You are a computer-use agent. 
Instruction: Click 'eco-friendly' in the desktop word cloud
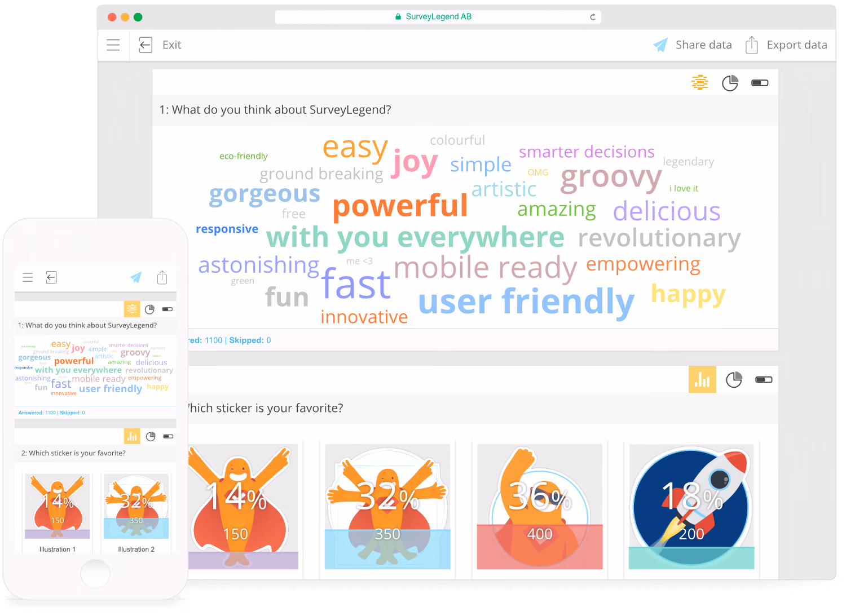[244, 156]
